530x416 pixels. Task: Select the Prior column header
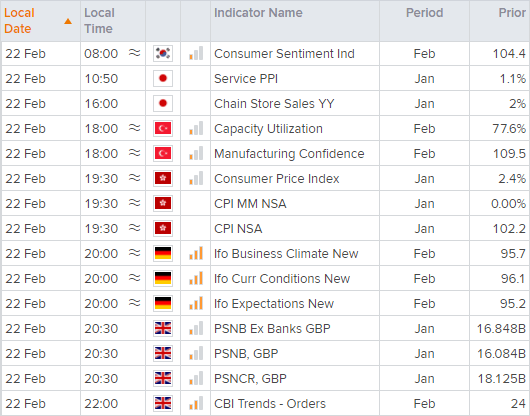click(x=512, y=13)
